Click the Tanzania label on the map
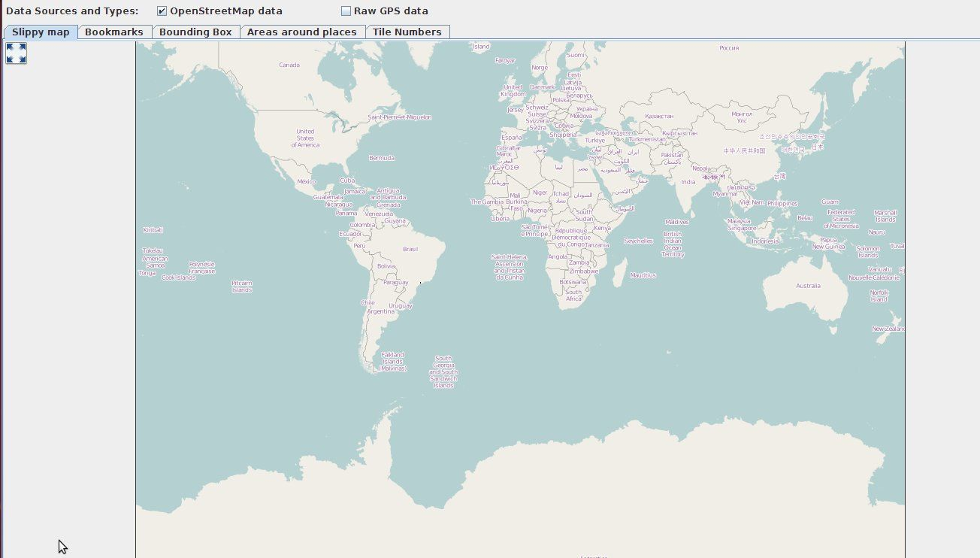The height and width of the screenshot is (558, 980). tap(597, 245)
